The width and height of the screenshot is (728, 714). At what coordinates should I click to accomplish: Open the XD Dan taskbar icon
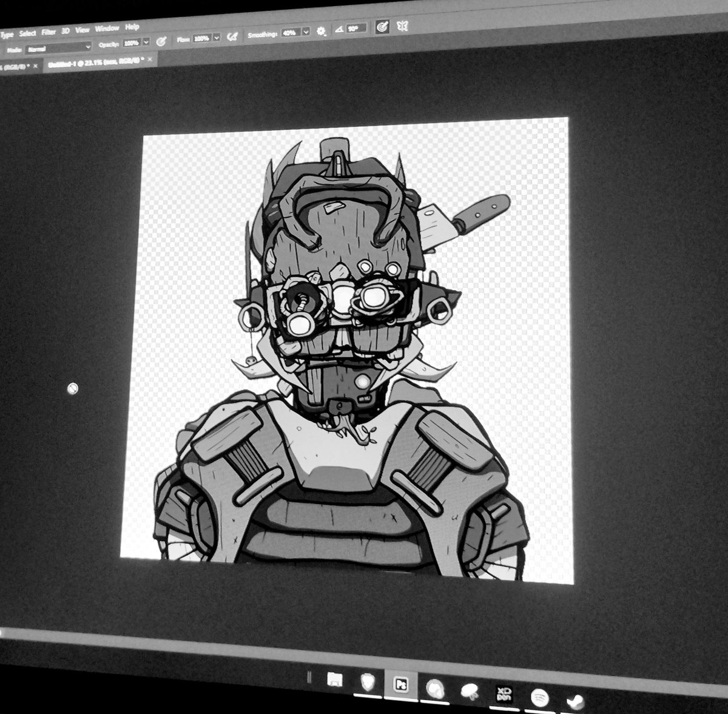pyautogui.click(x=503, y=695)
